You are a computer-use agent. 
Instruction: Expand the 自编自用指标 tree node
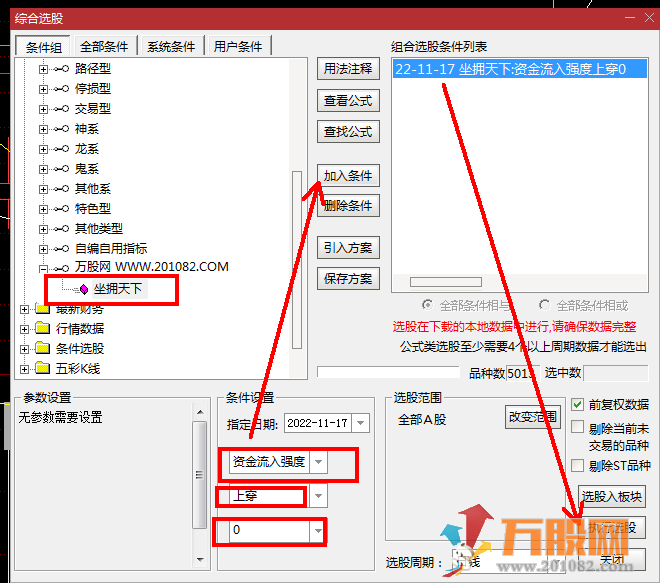pos(43,249)
